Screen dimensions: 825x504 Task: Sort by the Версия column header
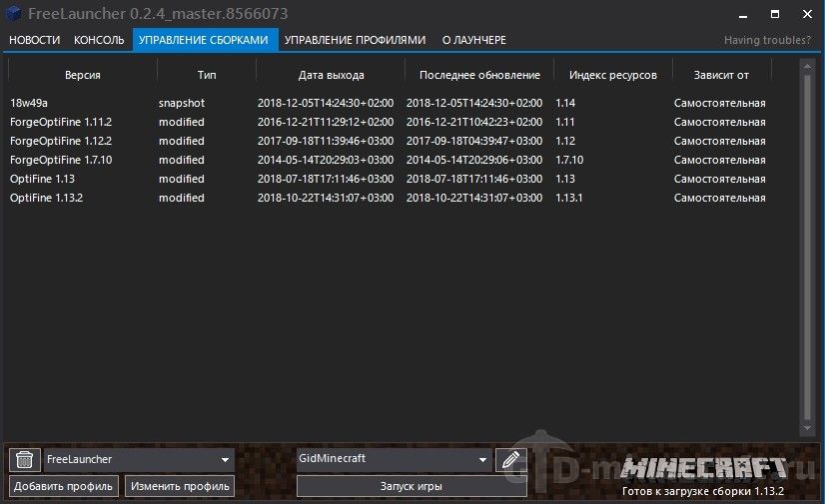tap(83, 75)
